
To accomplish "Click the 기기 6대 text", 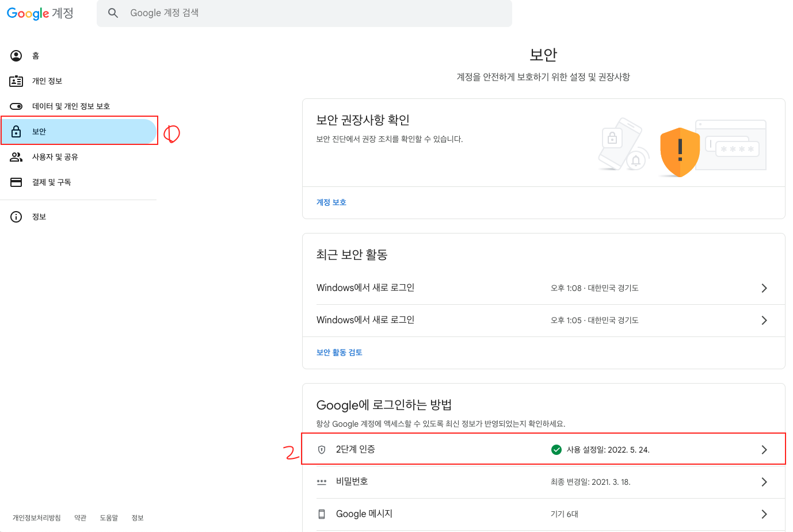I will pyautogui.click(x=565, y=514).
